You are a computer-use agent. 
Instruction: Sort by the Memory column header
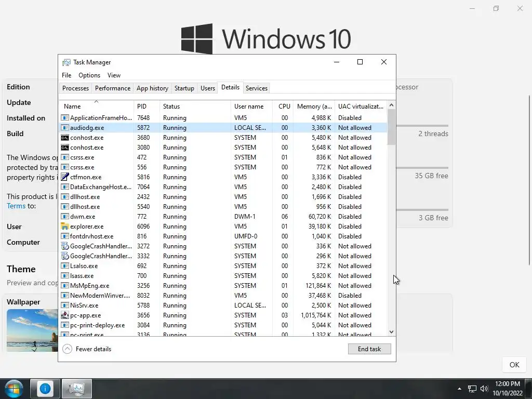[314, 106]
